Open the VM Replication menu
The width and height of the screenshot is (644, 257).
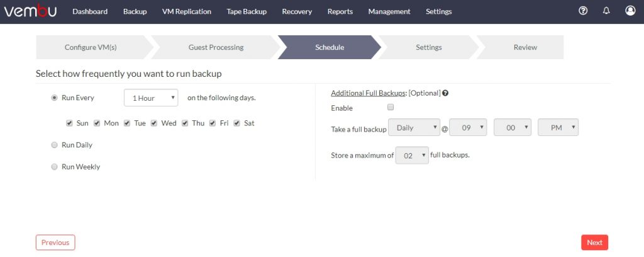[186, 11]
